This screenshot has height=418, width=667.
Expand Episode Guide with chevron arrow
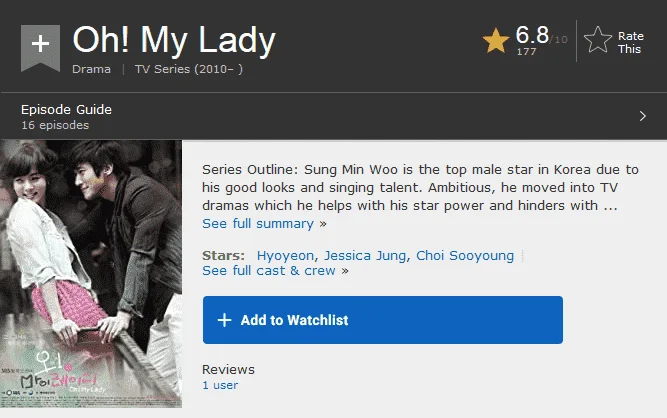(643, 116)
